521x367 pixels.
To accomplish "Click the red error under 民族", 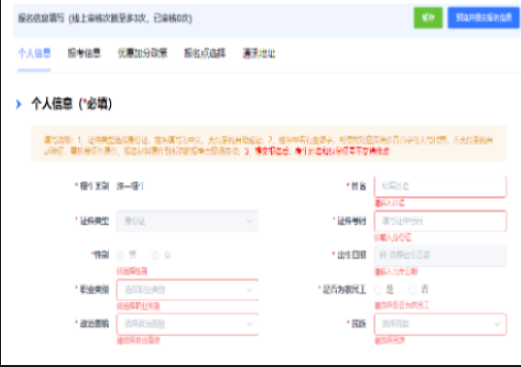I will 390,341.
